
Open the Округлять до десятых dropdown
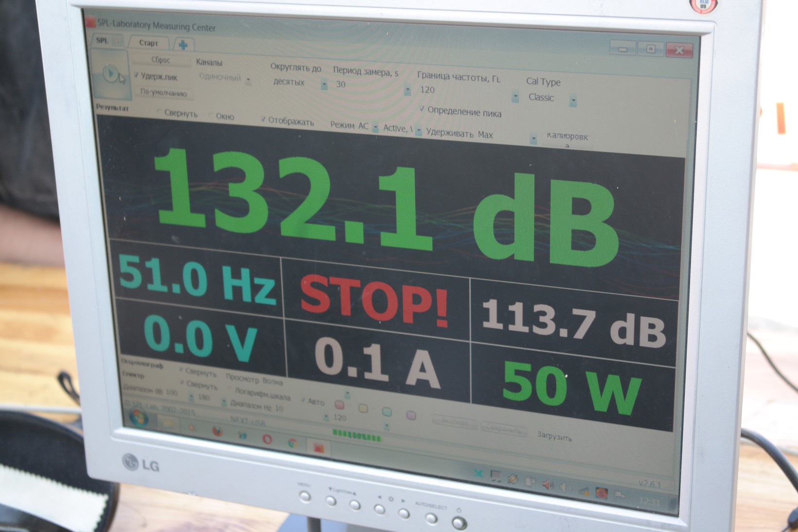tap(324, 85)
